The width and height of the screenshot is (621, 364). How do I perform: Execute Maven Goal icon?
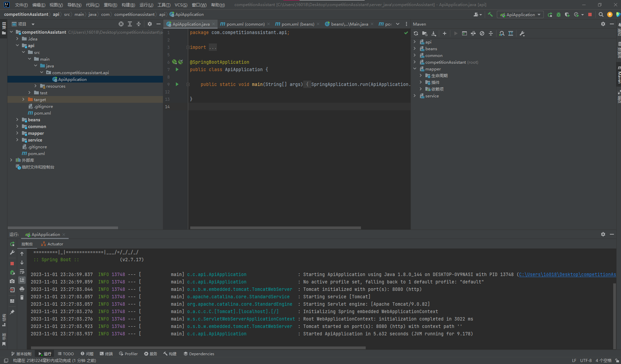click(464, 33)
